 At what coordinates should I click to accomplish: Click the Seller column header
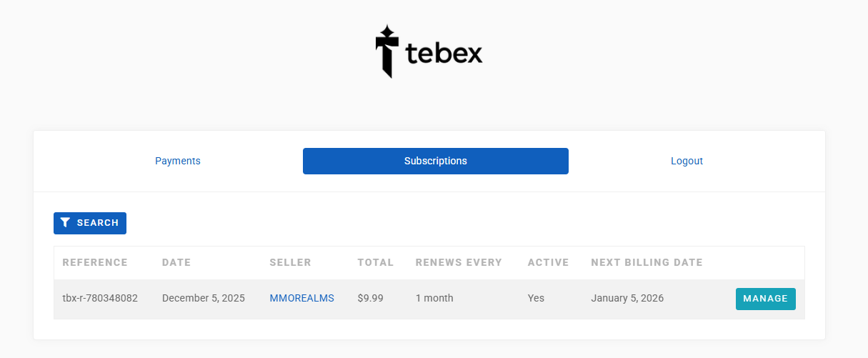[x=290, y=262]
